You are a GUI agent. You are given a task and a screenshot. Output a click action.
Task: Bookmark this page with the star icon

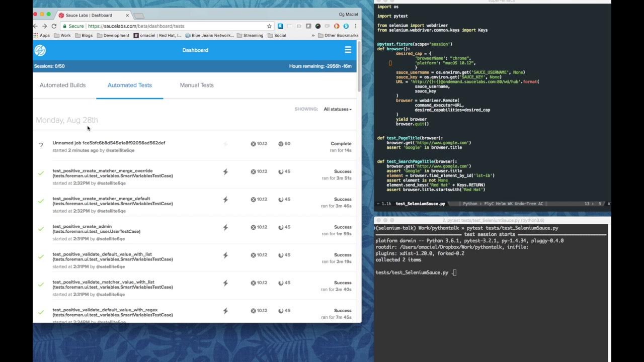(x=269, y=26)
